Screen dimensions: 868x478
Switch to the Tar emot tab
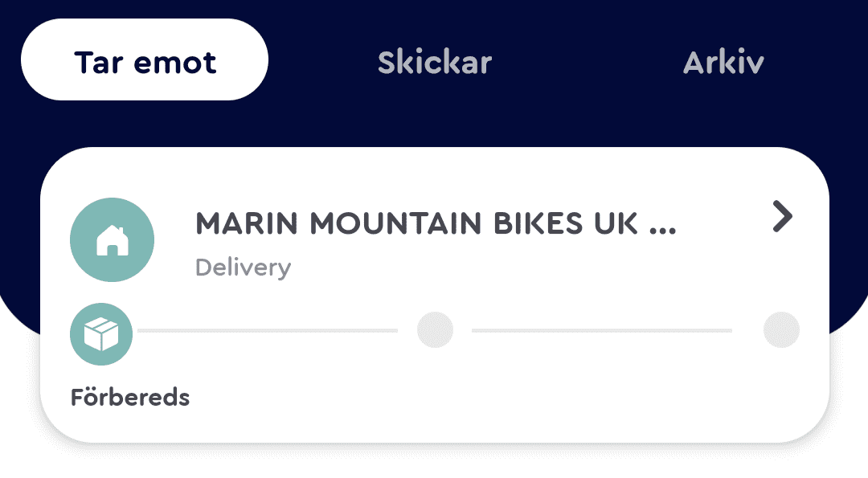pos(145,62)
